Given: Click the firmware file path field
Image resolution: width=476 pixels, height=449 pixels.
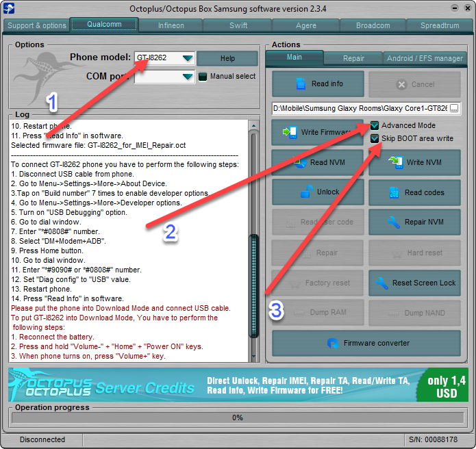Looking at the screenshot, I should 360,108.
